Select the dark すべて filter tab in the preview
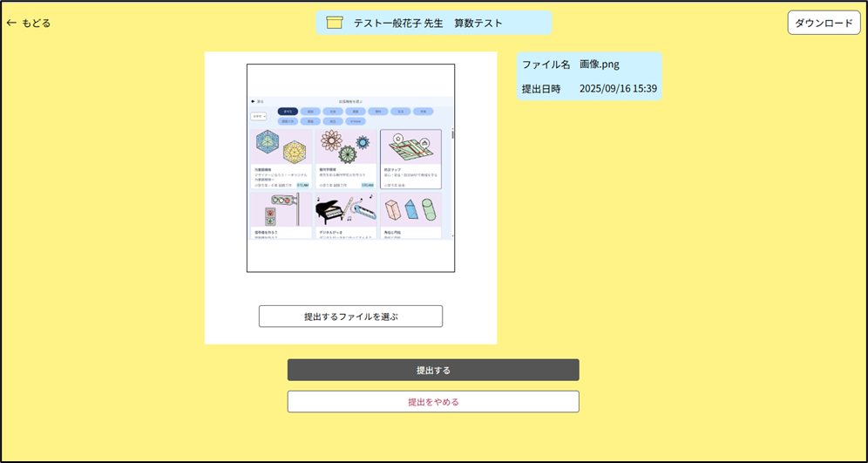Viewport: 868px width, 463px height. click(x=288, y=112)
